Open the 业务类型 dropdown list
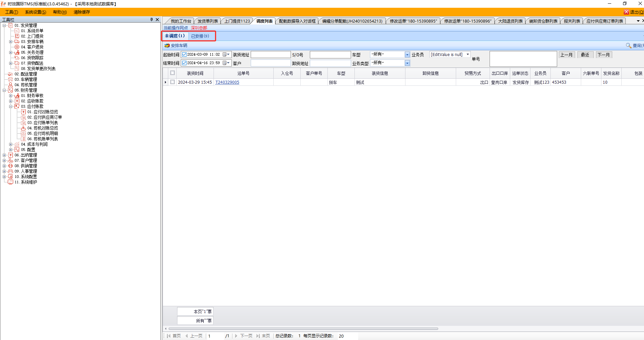Screen dimensions: 644x340 coord(407,63)
